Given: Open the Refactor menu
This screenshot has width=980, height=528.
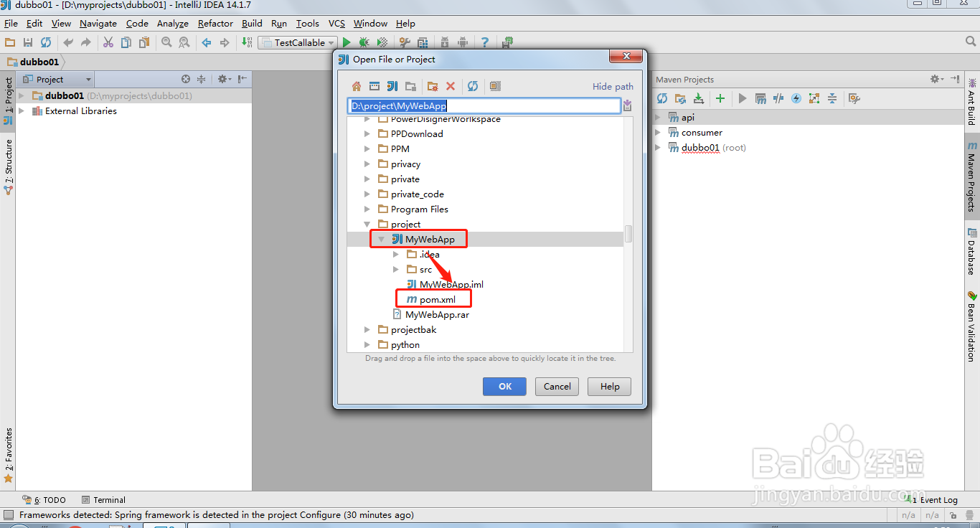Looking at the screenshot, I should [x=215, y=24].
